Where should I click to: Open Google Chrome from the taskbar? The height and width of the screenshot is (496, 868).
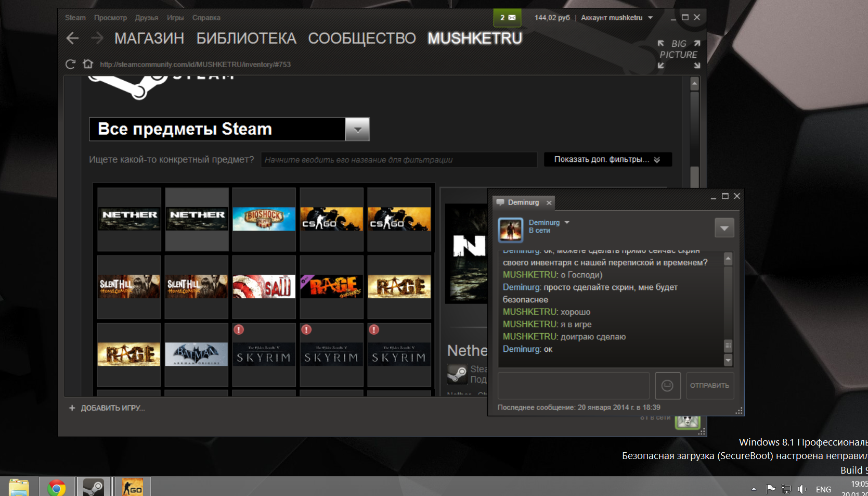coord(57,487)
